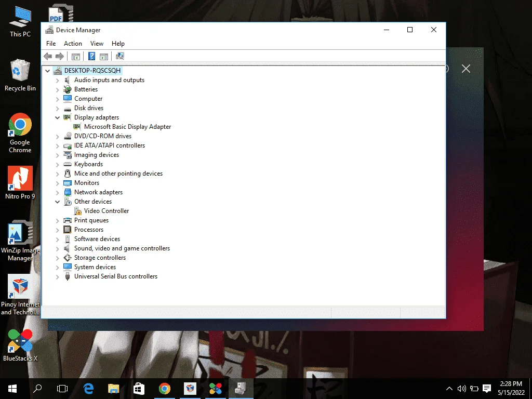The image size is (532, 399).
Task: Open the File menu
Action: (51, 44)
